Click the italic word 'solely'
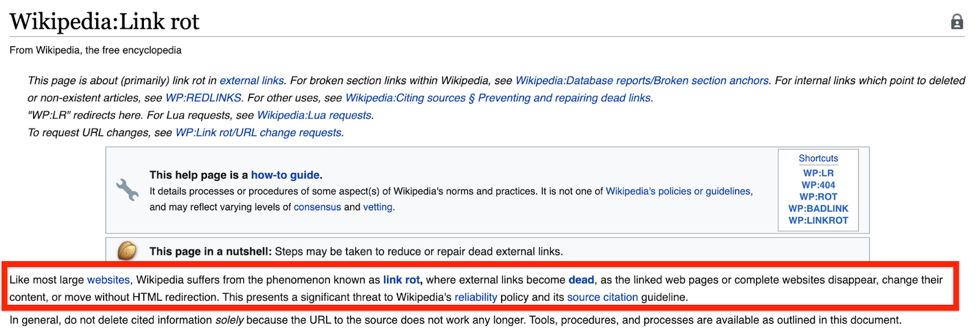The height and width of the screenshot is (333, 980). (x=229, y=320)
